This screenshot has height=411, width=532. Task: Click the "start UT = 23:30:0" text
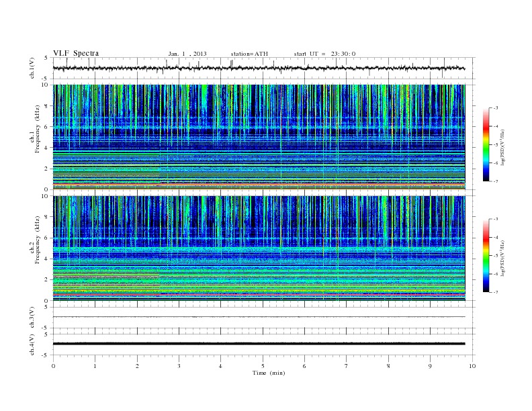(x=324, y=54)
